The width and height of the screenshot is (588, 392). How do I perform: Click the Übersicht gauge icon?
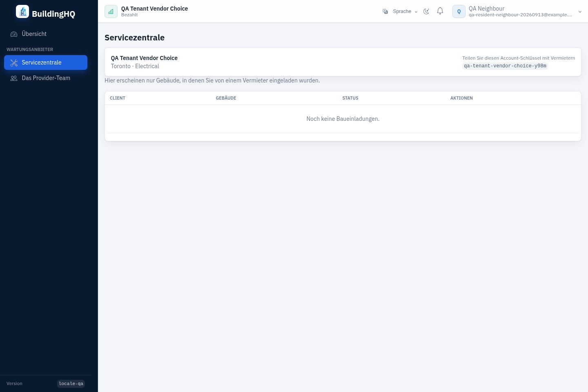(14, 34)
